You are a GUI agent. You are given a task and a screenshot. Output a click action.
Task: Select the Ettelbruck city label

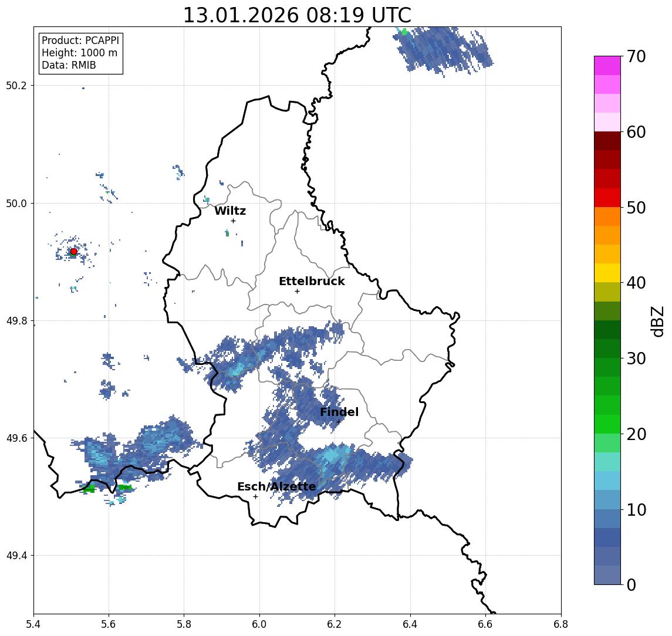[312, 282]
